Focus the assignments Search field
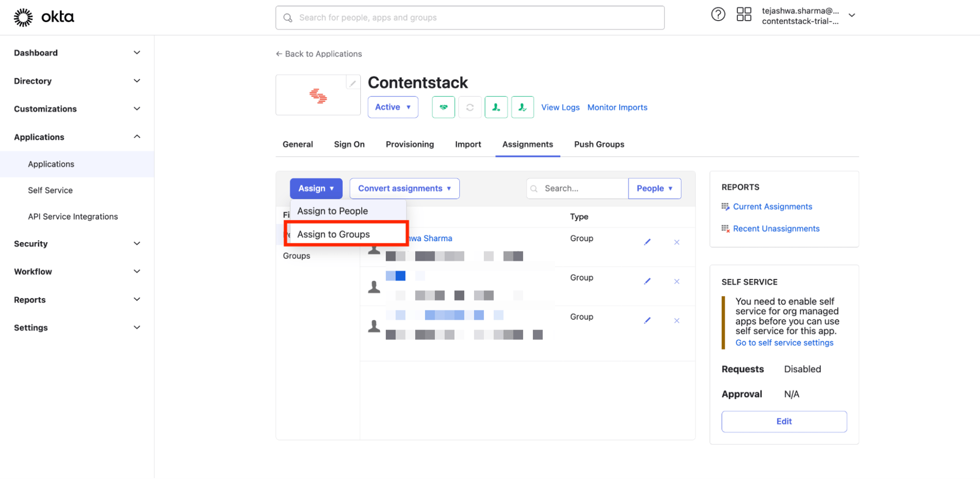Image resolution: width=980 pixels, height=479 pixels. tap(577, 189)
